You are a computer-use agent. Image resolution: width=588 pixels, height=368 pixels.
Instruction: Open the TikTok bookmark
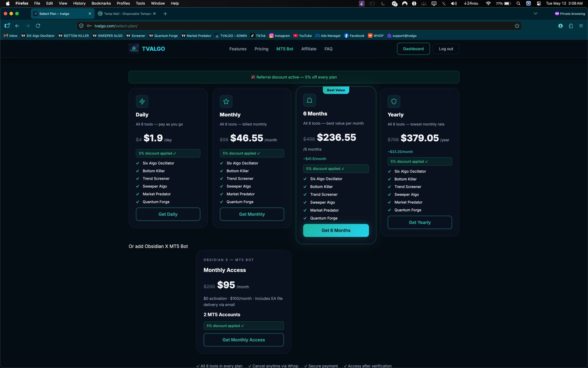258,36
